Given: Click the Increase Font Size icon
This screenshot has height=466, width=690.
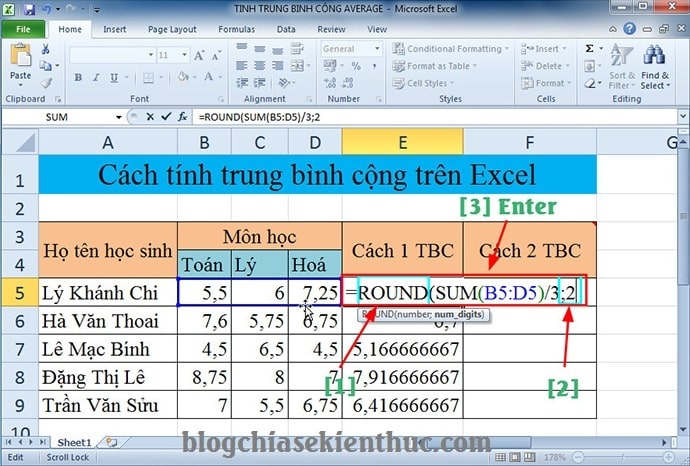Looking at the screenshot, I should pos(199,55).
